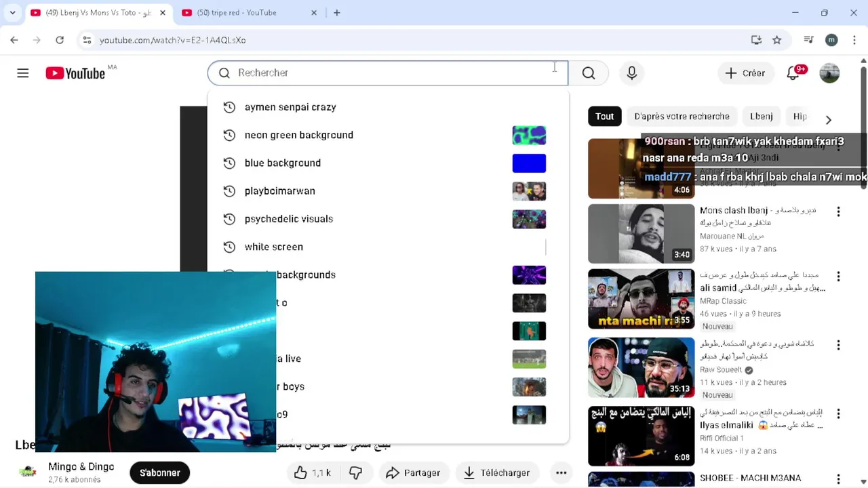
Task: Open options menu for MRap Classic video
Action: point(838,277)
